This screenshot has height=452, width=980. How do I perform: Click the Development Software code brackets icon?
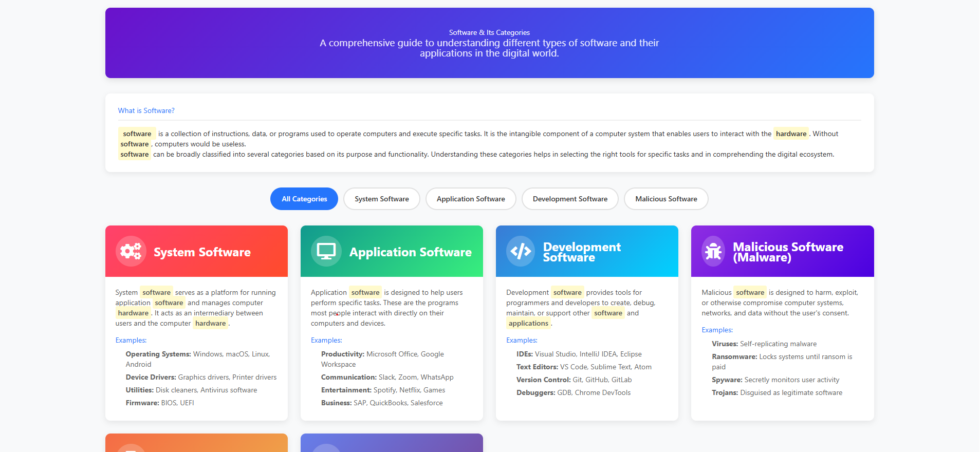click(x=521, y=251)
